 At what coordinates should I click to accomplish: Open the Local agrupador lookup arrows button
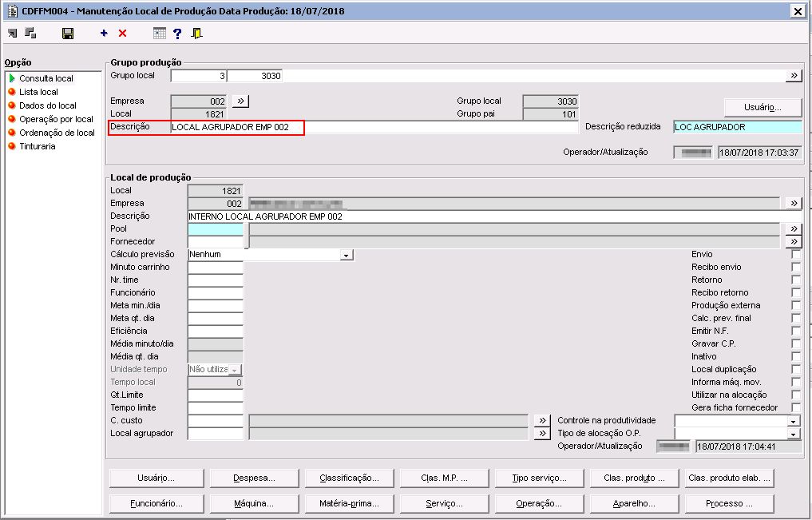coord(541,433)
